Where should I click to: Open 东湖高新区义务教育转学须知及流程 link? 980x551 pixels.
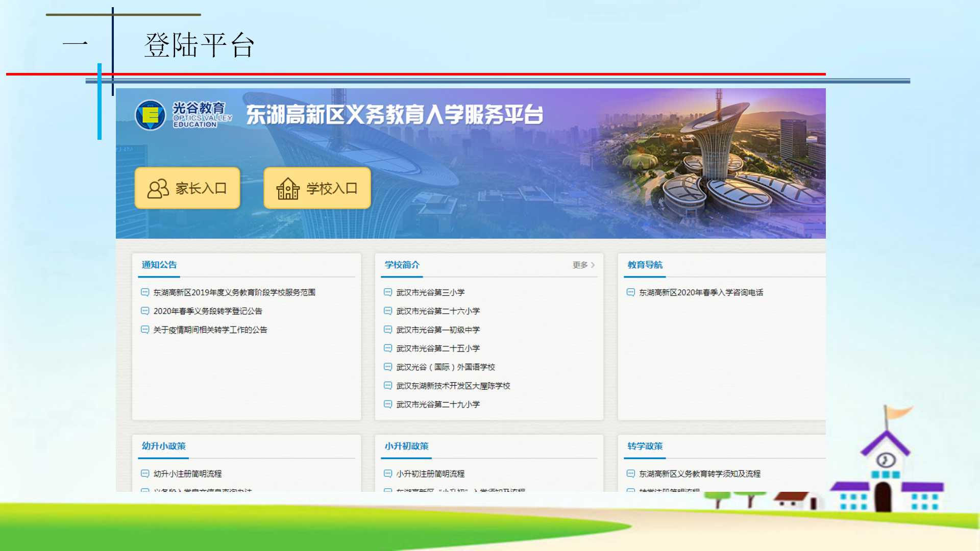(699, 474)
